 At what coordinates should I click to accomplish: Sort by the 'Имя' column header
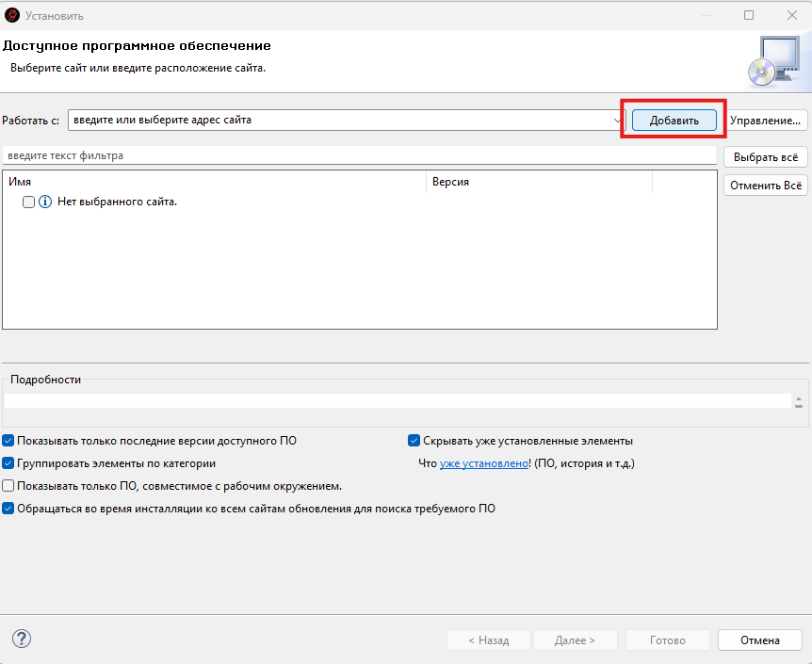point(215,182)
